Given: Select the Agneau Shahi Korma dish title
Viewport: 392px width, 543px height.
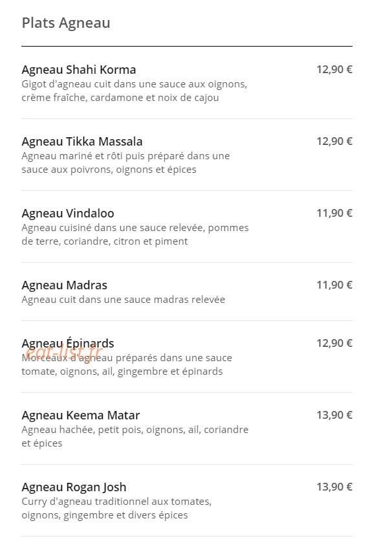Looking at the screenshot, I should pos(78,70).
